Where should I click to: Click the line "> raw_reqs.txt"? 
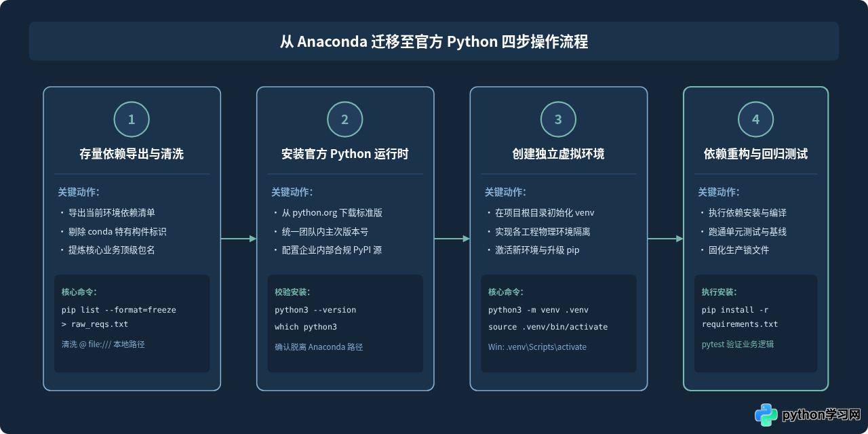(95, 324)
